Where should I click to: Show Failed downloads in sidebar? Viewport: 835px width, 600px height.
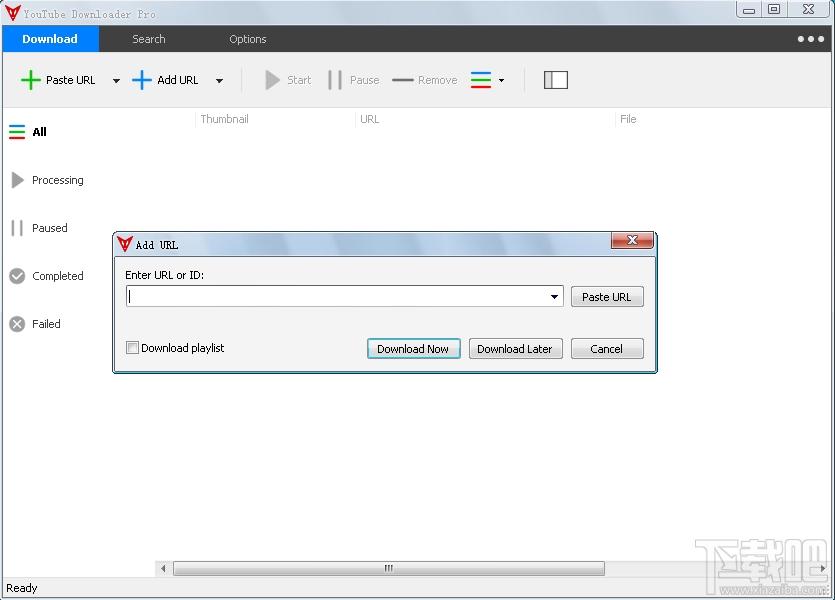coord(35,324)
